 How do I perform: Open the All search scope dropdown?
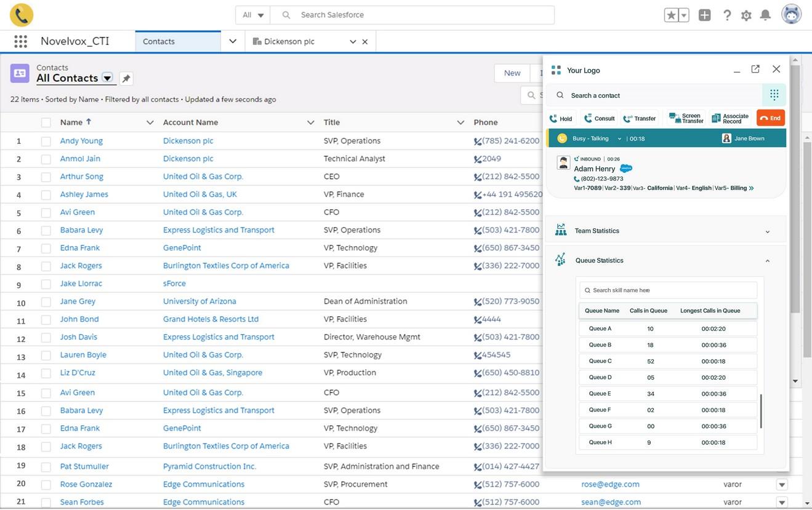(253, 15)
